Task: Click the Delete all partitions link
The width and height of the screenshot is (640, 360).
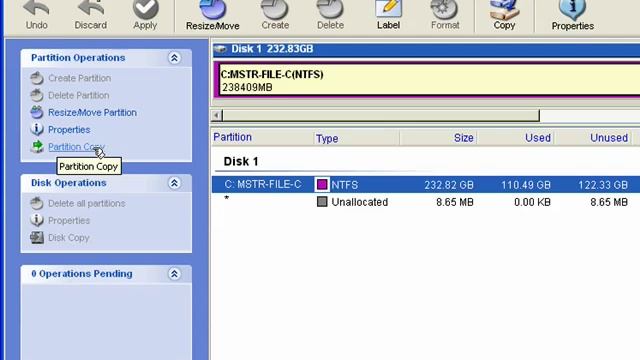Action: (x=87, y=204)
